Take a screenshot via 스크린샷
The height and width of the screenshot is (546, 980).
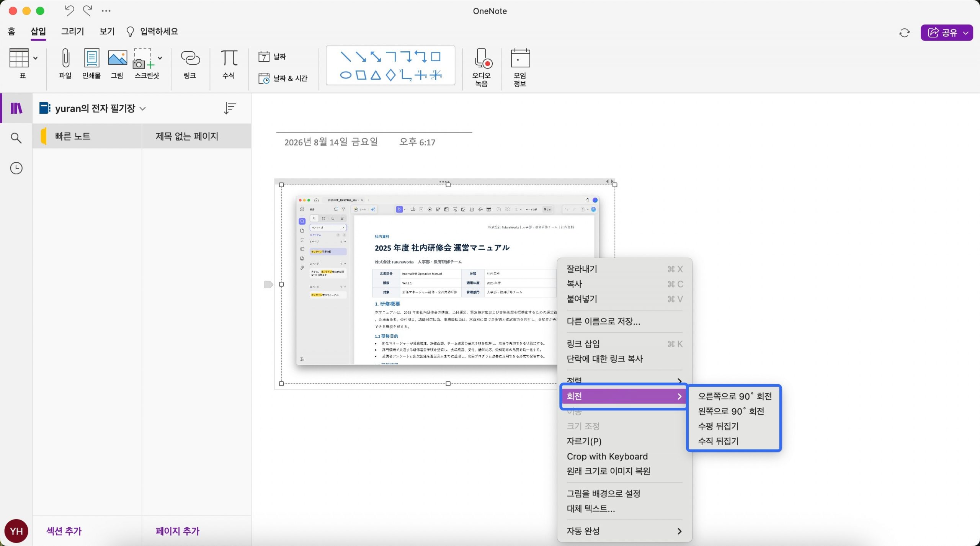point(143,58)
